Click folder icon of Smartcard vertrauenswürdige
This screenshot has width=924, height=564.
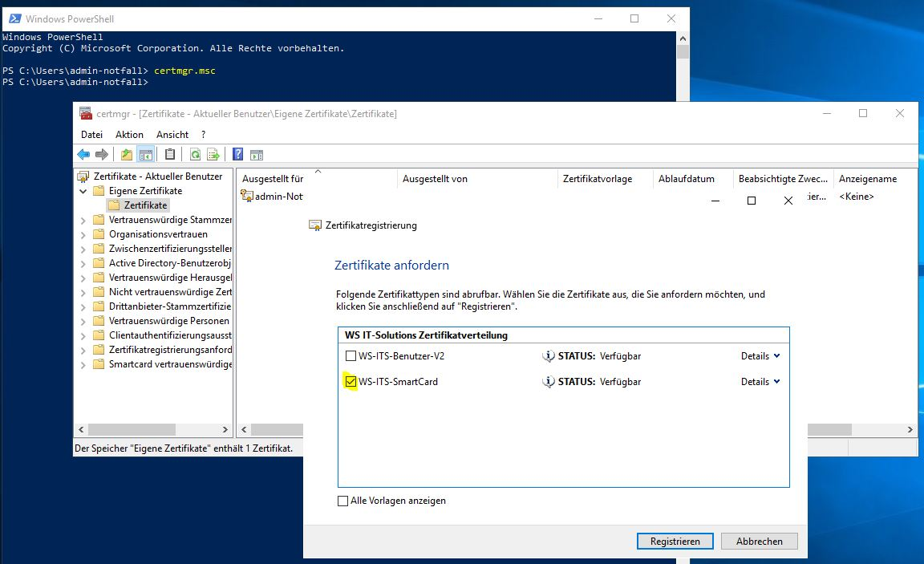pos(99,364)
